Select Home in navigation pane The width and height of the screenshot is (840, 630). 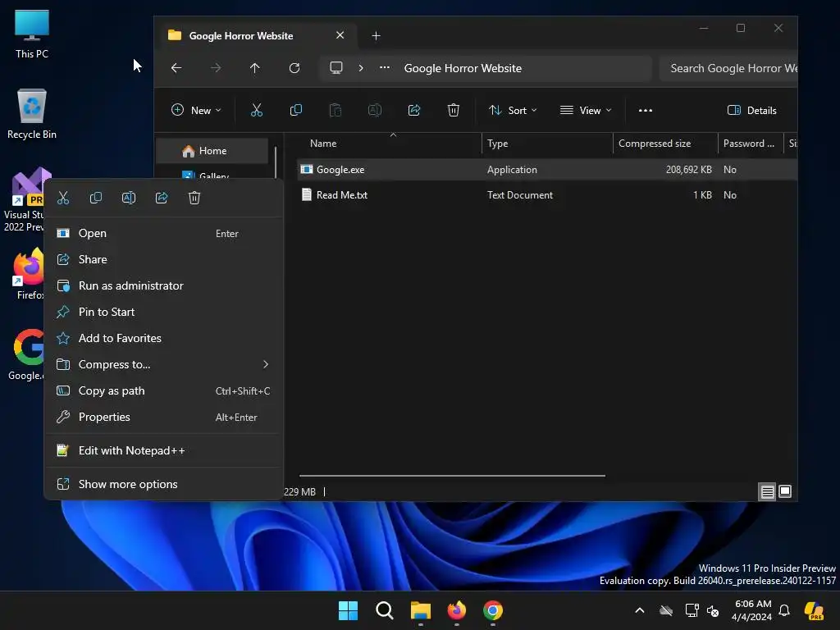pos(212,151)
